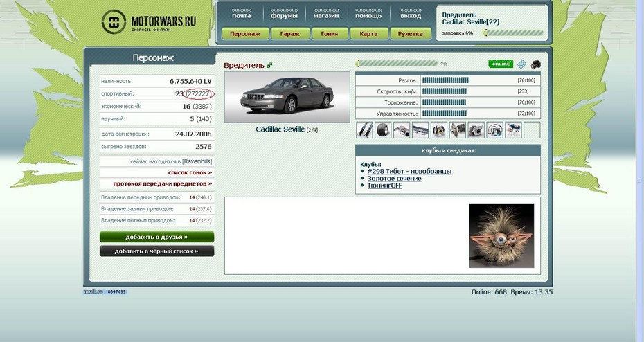The image size is (644, 342).
Task: Click the mail.ru counter badge
Action: point(105,292)
